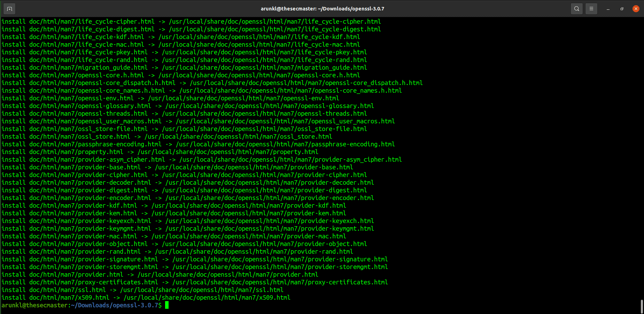The width and height of the screenshot is (644, 314).
Task: Click the shell prompt cursor
Action: (167, 305)
